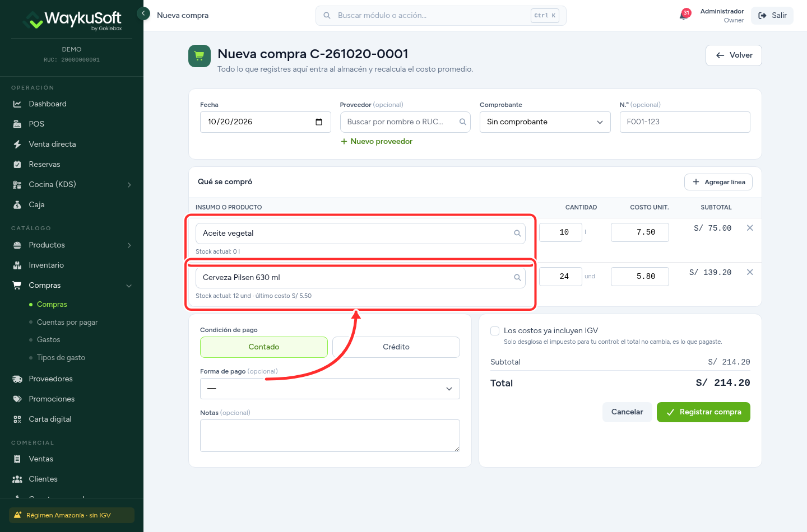Click the Reservas calendar icon

pyautogui.click(x=17, y=165)
